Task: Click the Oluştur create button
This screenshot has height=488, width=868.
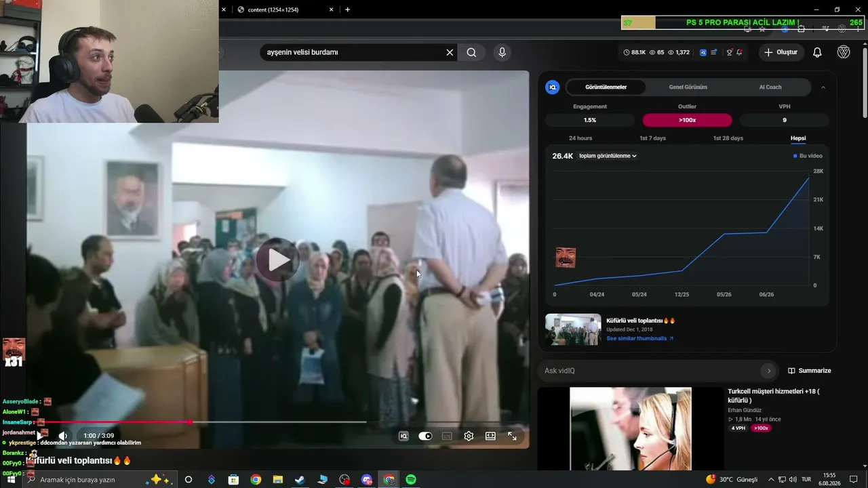Action: tap(780, 52)
